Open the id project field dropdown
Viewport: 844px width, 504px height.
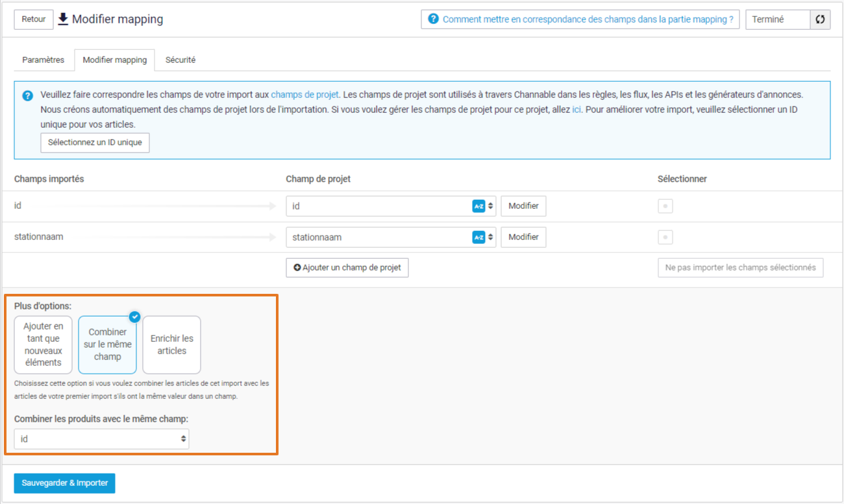tap(390, 206)
